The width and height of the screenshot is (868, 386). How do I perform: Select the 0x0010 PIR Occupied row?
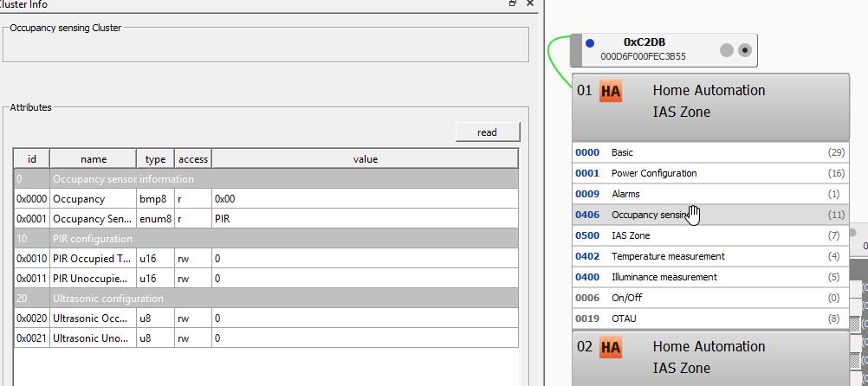click(x=266, y=258)
